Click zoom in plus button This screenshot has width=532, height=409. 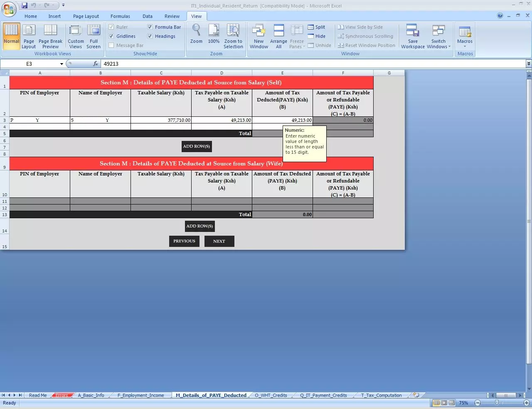tap(526, 403)
